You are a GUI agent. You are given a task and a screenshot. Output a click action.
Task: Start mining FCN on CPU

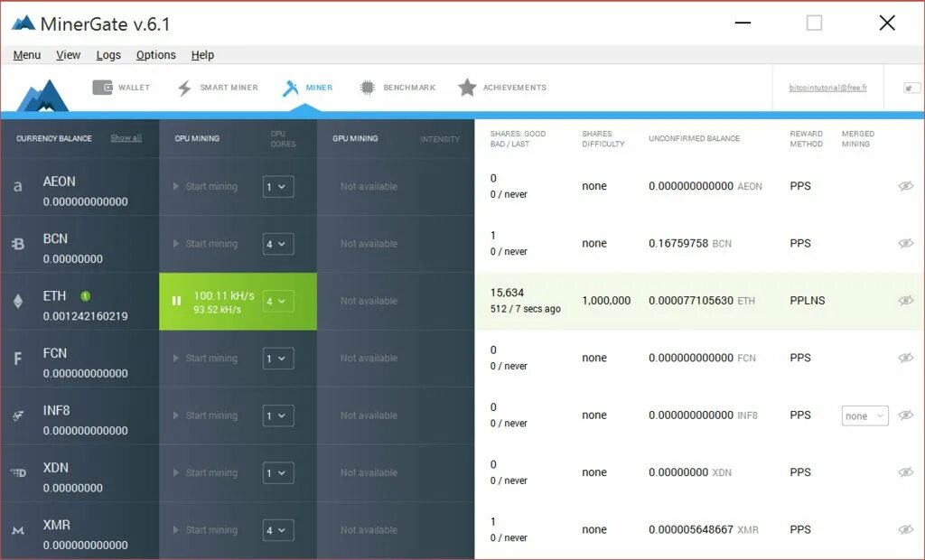click(205, 359)
